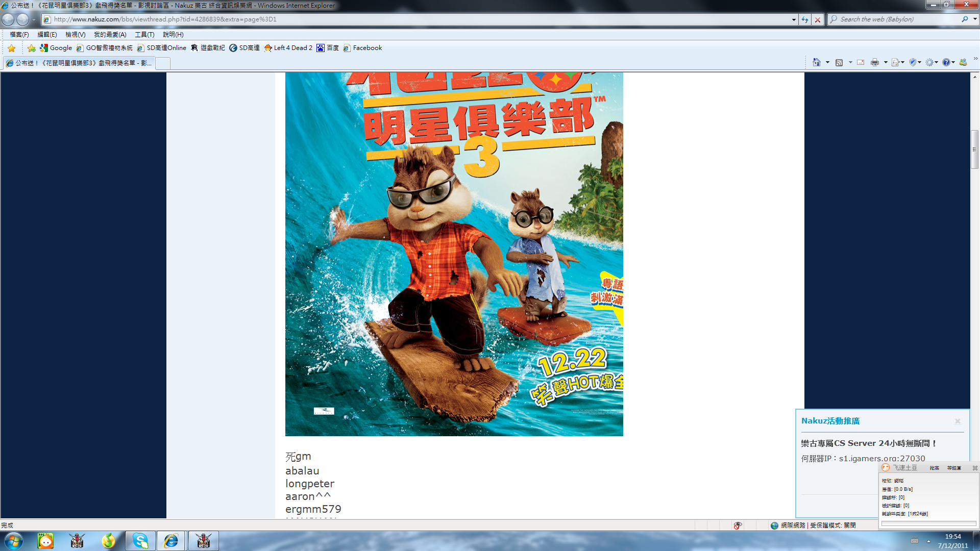The height and width of the screenshot is (551, 980).
Task: Click the New Tab button
Action: coord(163,63)
